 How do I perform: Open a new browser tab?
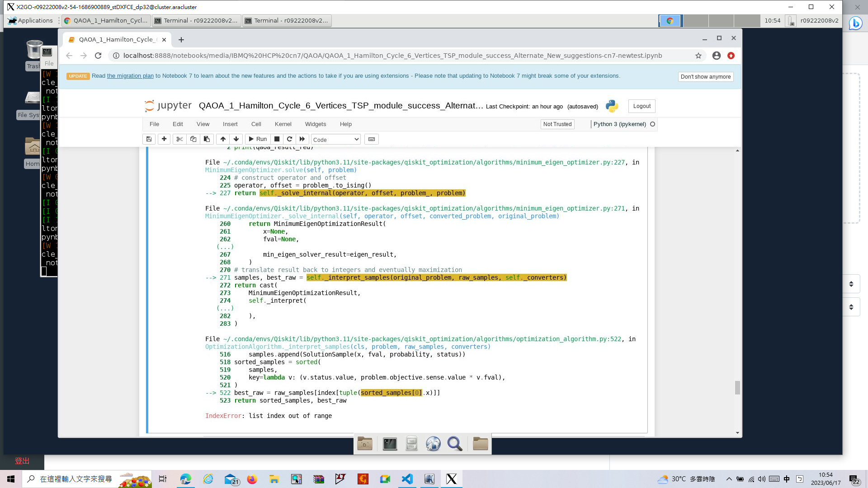tap(181, 40)
